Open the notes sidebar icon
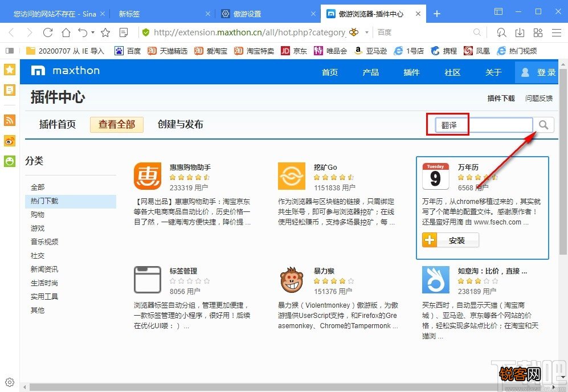 (10, 90)
